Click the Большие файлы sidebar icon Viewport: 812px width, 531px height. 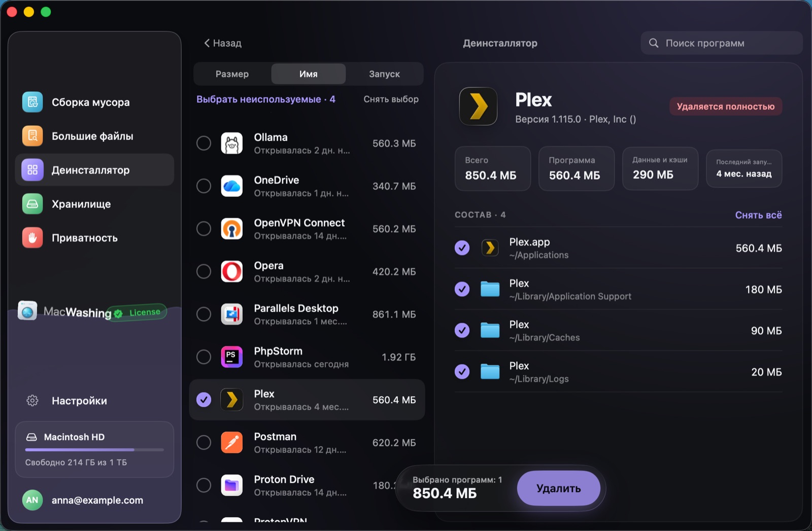point(32,136)
